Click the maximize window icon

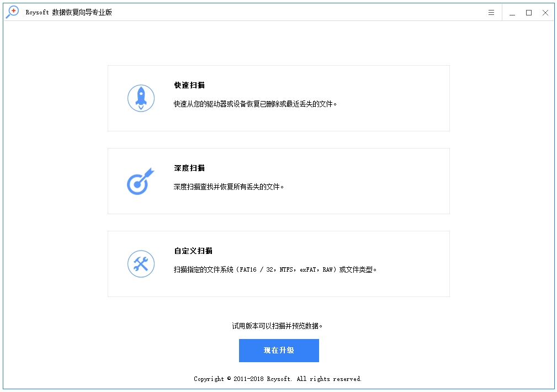click(x=528, y=12)
